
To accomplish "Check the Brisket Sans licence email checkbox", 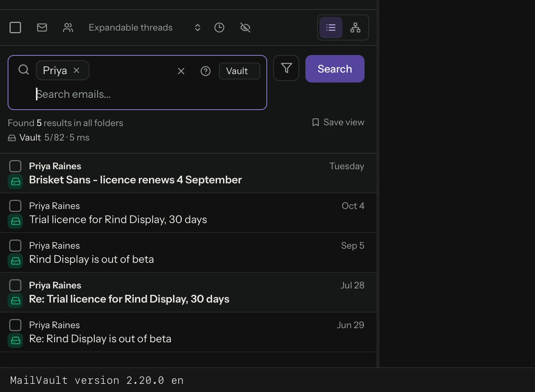I will [x=15, y=166].
